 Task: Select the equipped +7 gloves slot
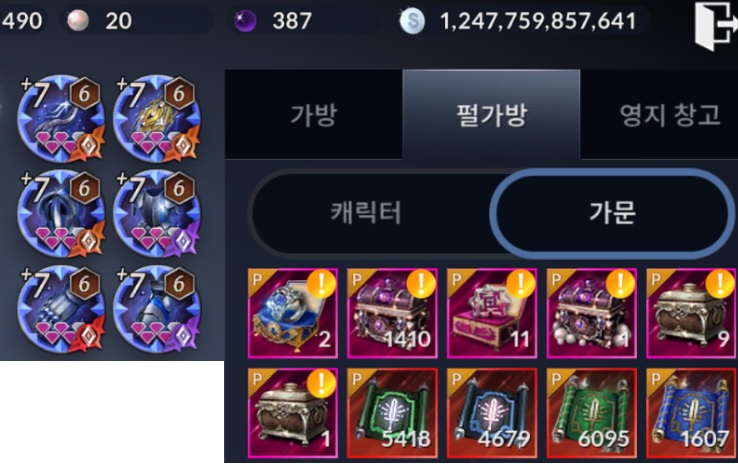coord(62,308)
